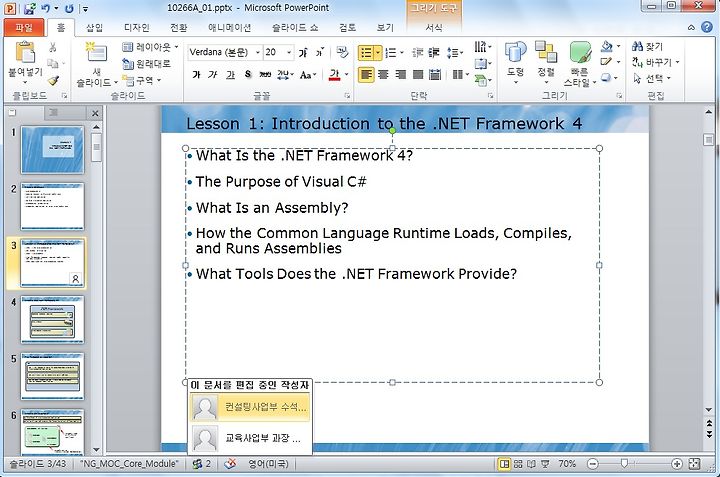Switch to the Insert tab

tap(95, 28)
